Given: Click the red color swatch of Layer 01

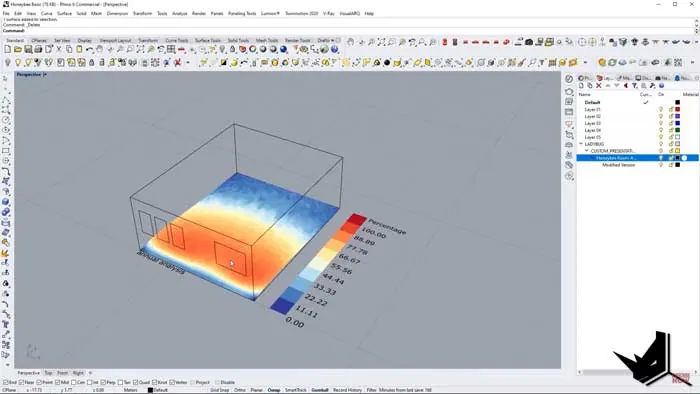Looking at the screenshot, I should coord(677,109).
